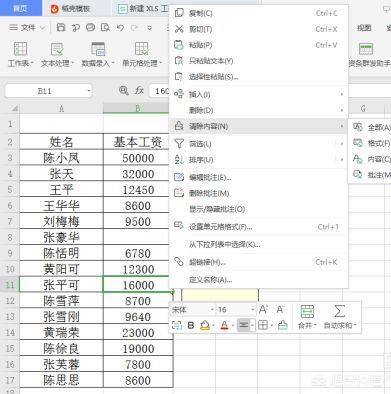Screen dimensions: 391x394
Task: Select 内容(C) in the clear submenu
Action: pyautogui.click(x=370, y=159)
